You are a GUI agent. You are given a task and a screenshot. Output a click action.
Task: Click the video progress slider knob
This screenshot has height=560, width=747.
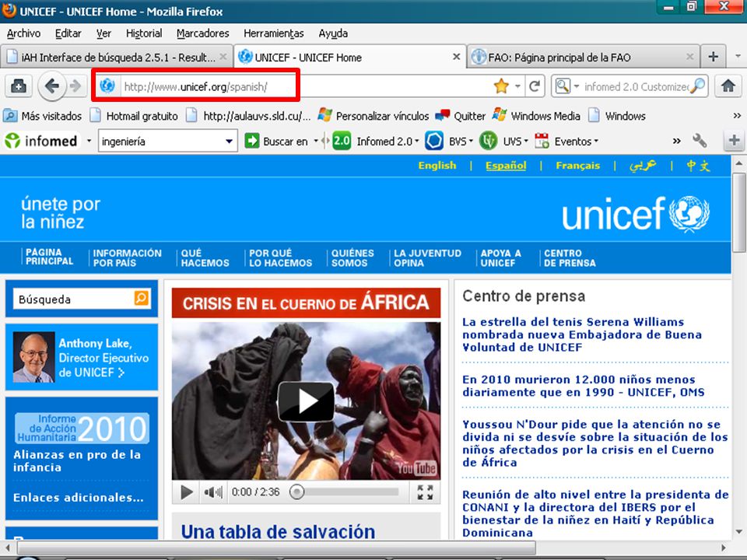coord(296,492)
